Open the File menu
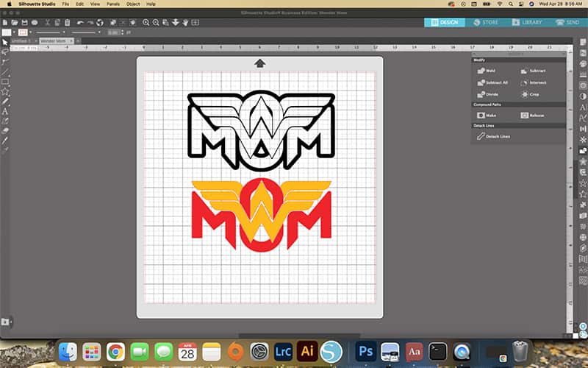This screenshot has height=368, width=588. point(65,4)
